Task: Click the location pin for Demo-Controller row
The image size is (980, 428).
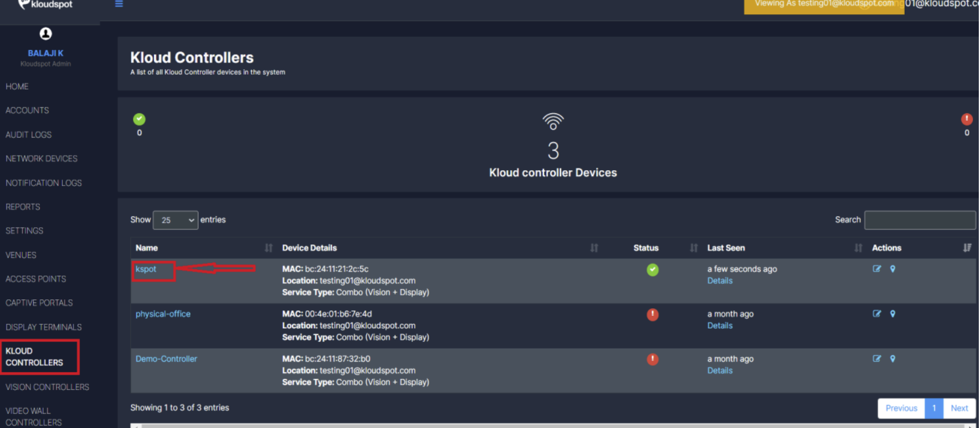Action: (892, 359)
